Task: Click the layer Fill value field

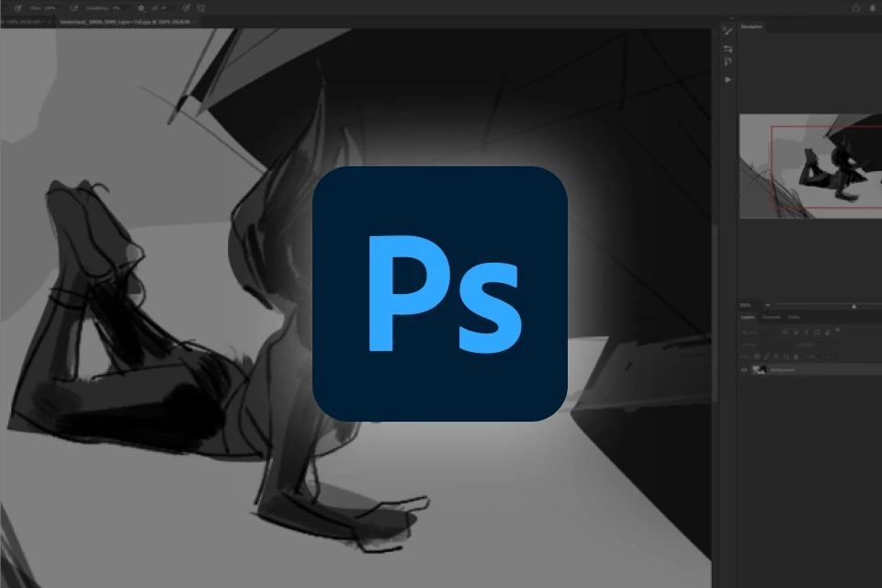Action: tap(825, 356)
